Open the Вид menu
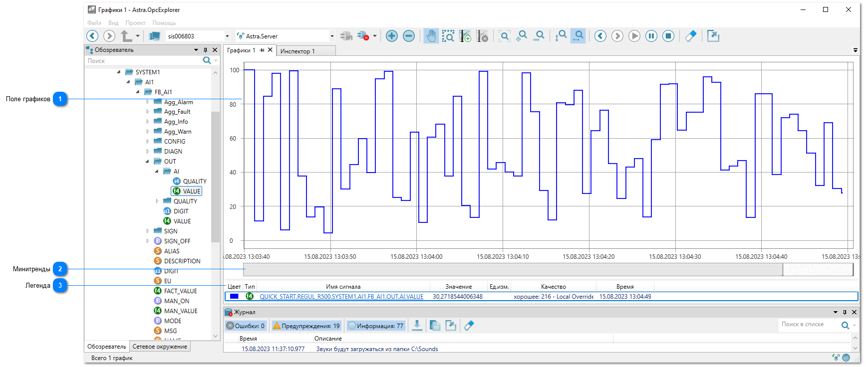868x367 pixels. point(113,23)
